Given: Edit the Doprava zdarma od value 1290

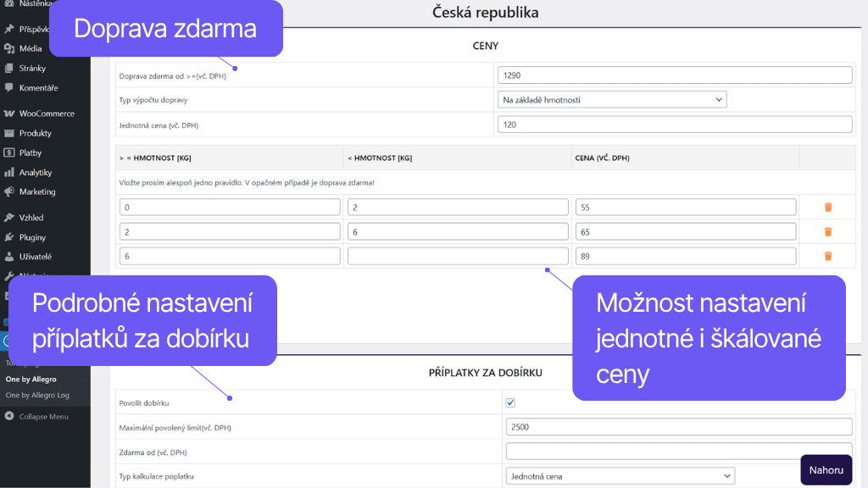Looking at the screenshot, I should click(676, 75).
